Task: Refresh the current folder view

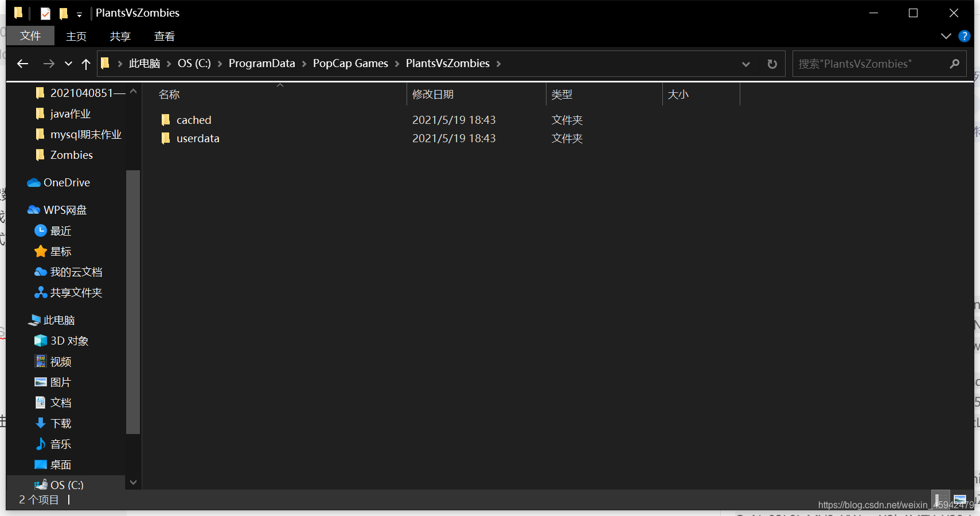Action: pyautogui.click(x=772, y=64)
